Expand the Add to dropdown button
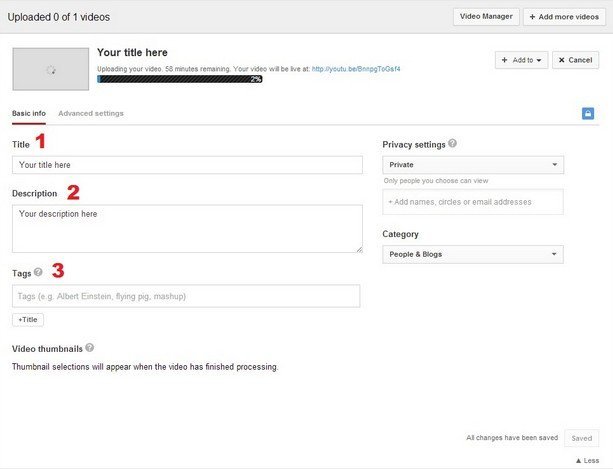Viewport: 613px width, 469px height. pyautogui.click(x=520, y=60)
